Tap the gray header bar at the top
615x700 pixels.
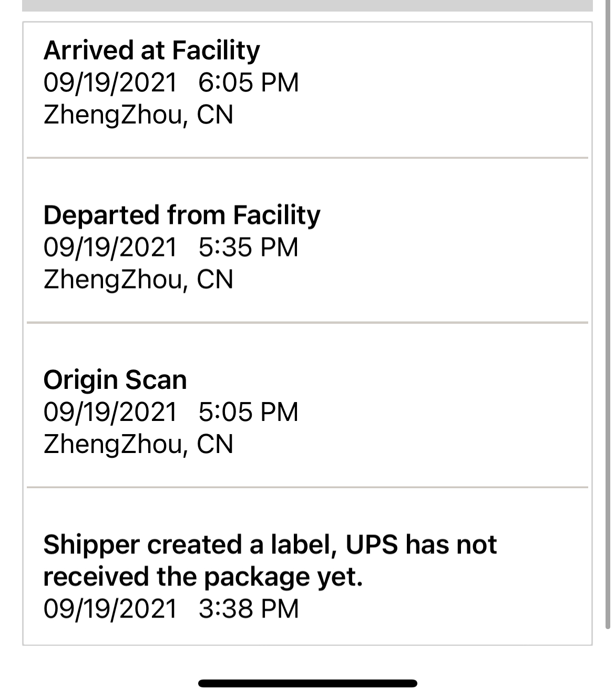[307, 5]
